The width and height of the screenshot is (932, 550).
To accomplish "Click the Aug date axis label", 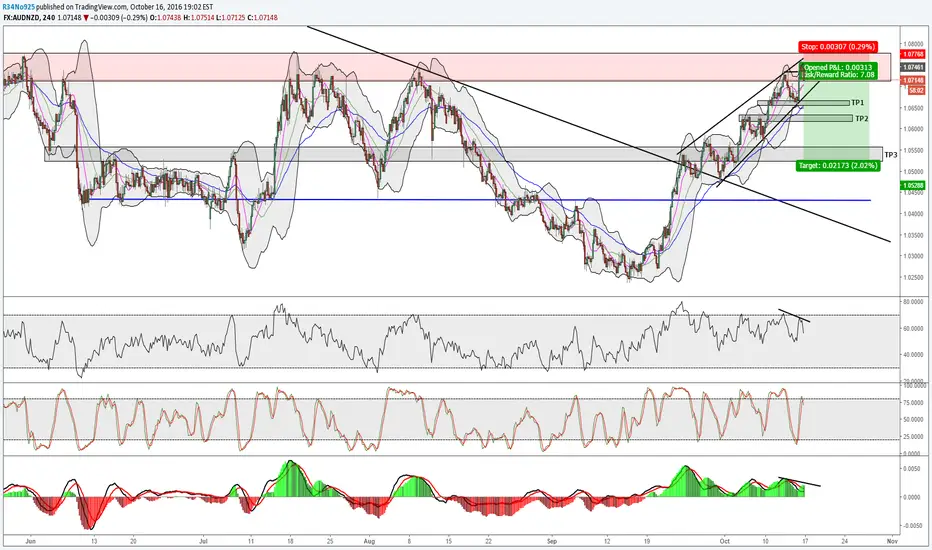I will (x=369, y=542).
